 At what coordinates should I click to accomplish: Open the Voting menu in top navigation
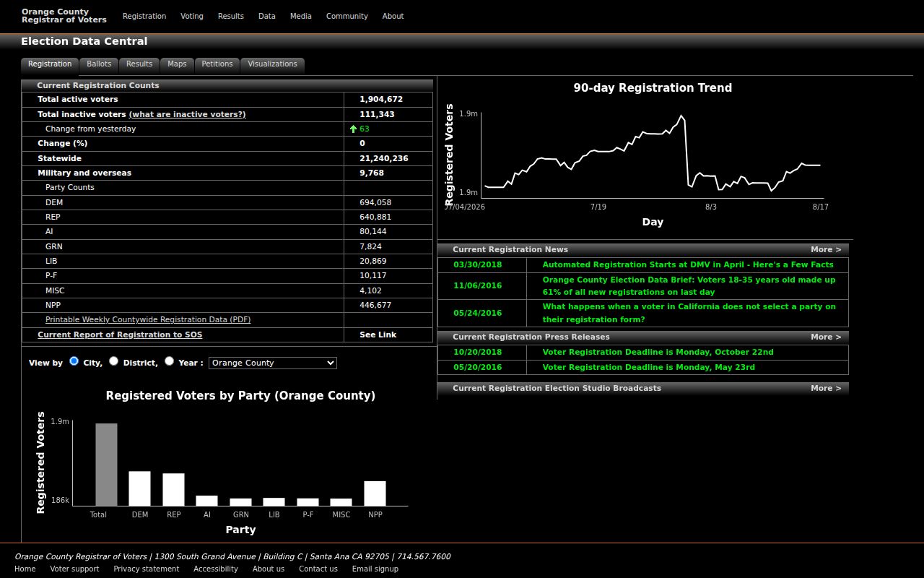[192, 16]
